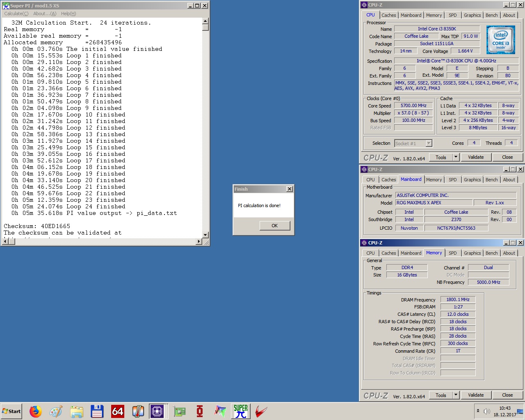Launch Paint from the taskbar palette icon
Screen dimensions: 525x420
56,411
